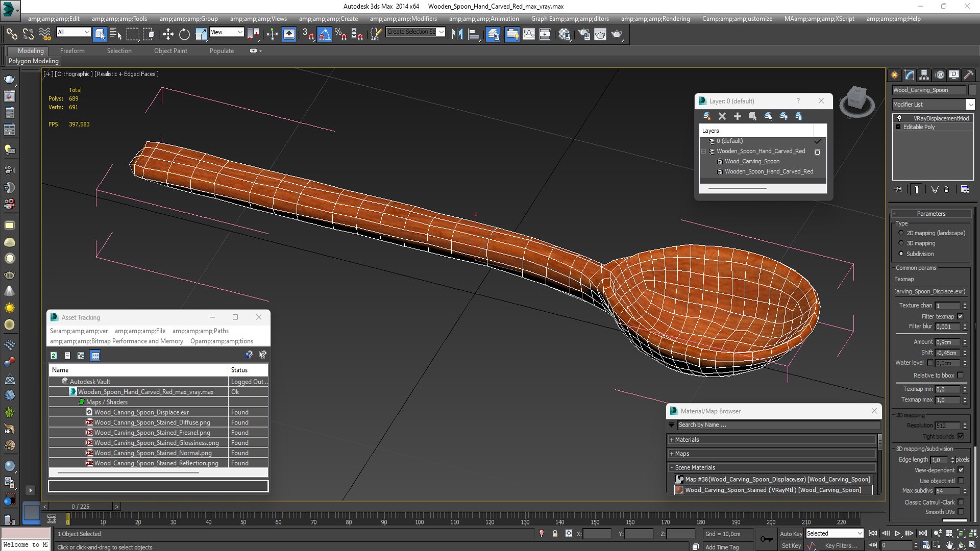The image size is (980, 551).
Task: Select the 3D mapping radio option
Action: point(901,243)
